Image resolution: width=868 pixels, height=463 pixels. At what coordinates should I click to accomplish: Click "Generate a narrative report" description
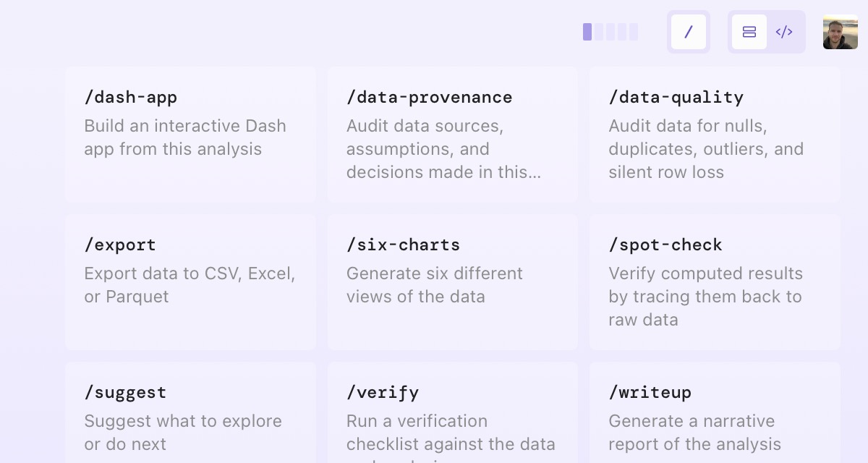click(x=694, y=433)
